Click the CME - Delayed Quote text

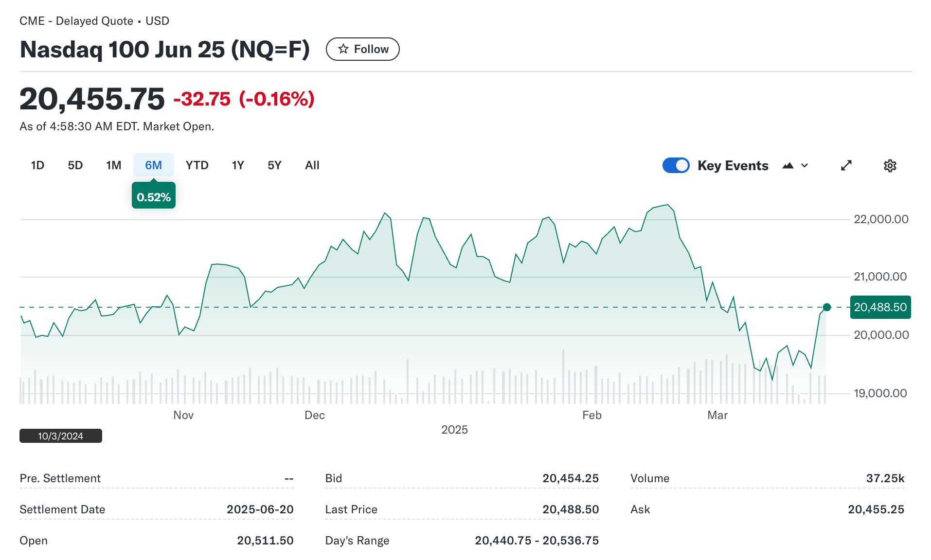(76, 21)
